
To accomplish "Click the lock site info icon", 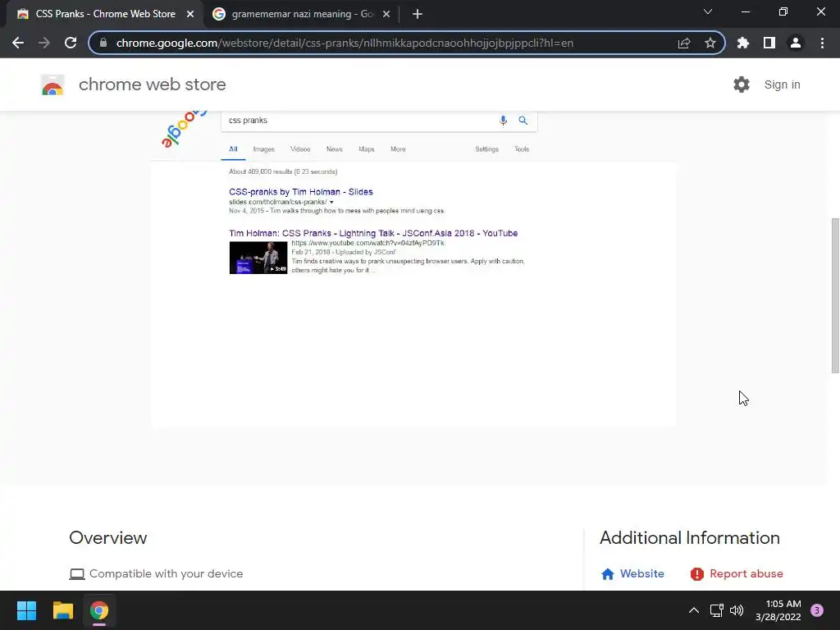I will [103, 43].
